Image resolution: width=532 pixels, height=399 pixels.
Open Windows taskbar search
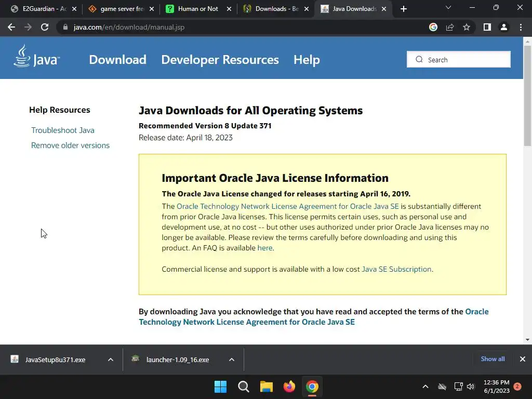(244, 387)
